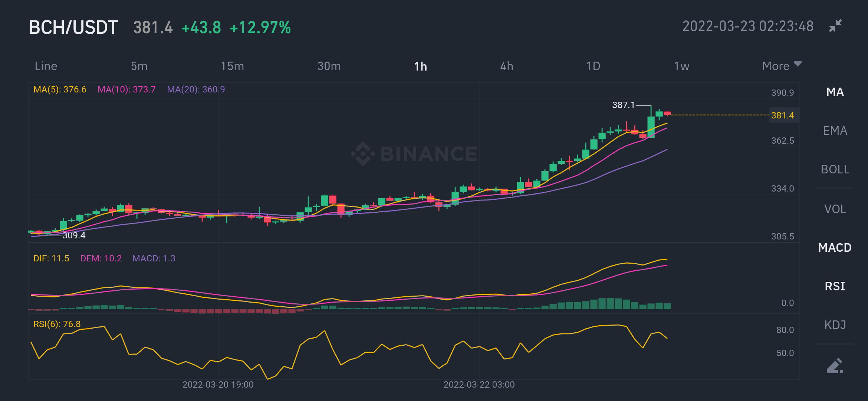This screenshot has height=401, width=868.
Task: Toggle the RSI sub-indicator
Action: pyautogui.click(x=835, y=286)
